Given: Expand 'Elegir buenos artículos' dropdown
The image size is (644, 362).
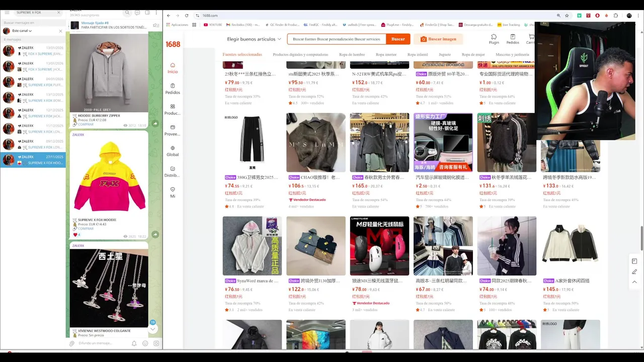Looking at the screenshot, I should [x=254, y=39].
